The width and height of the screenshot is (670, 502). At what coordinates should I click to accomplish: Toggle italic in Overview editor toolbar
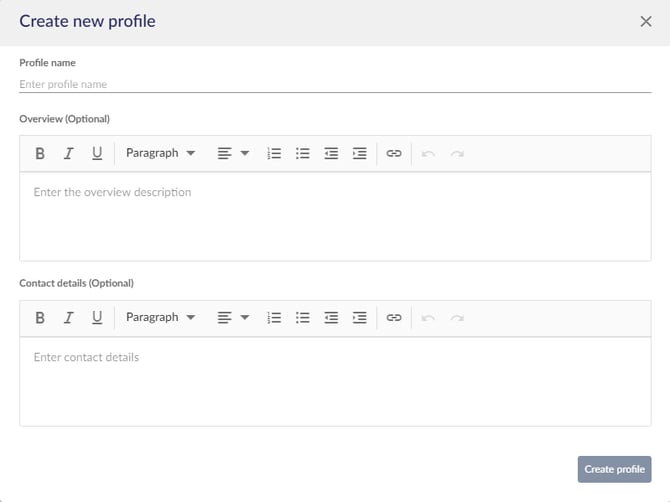coord(68,154)
